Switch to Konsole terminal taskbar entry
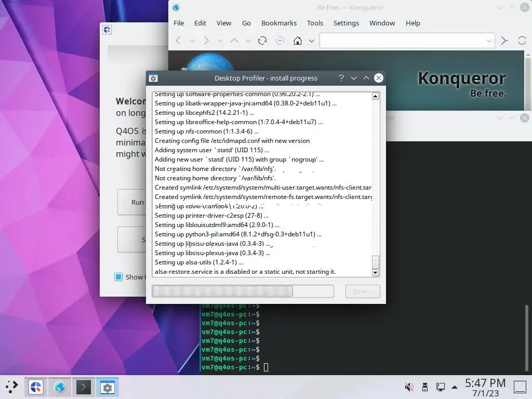 tap(84, 387)
